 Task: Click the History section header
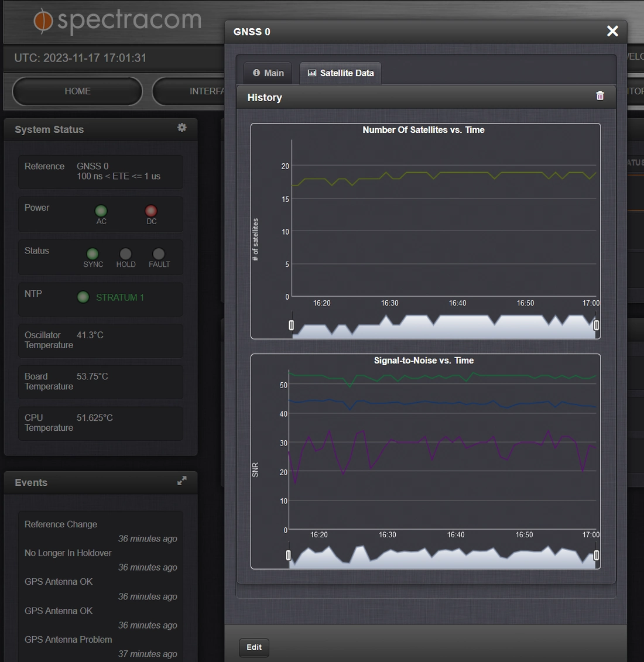[426, 97]
